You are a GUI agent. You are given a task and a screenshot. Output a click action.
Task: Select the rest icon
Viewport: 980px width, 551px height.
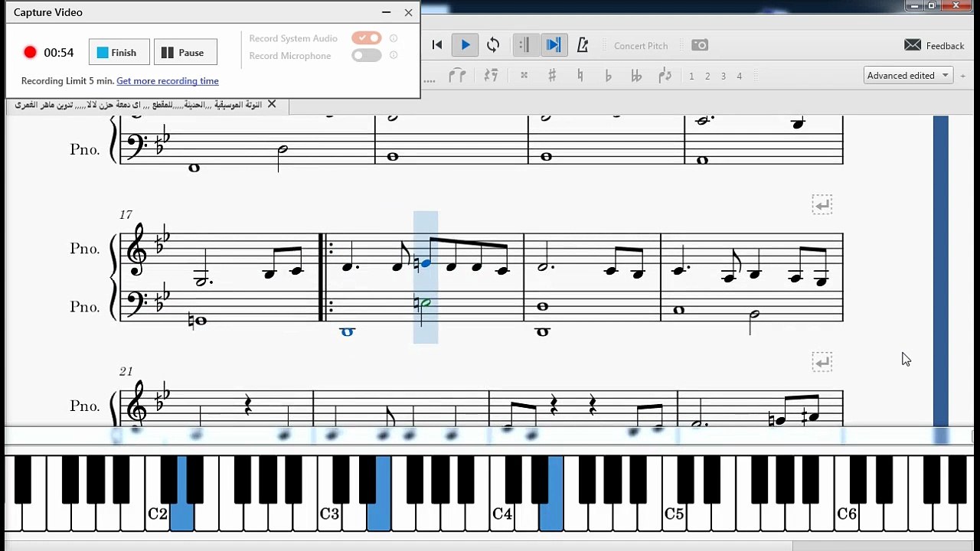coord(491,75)
